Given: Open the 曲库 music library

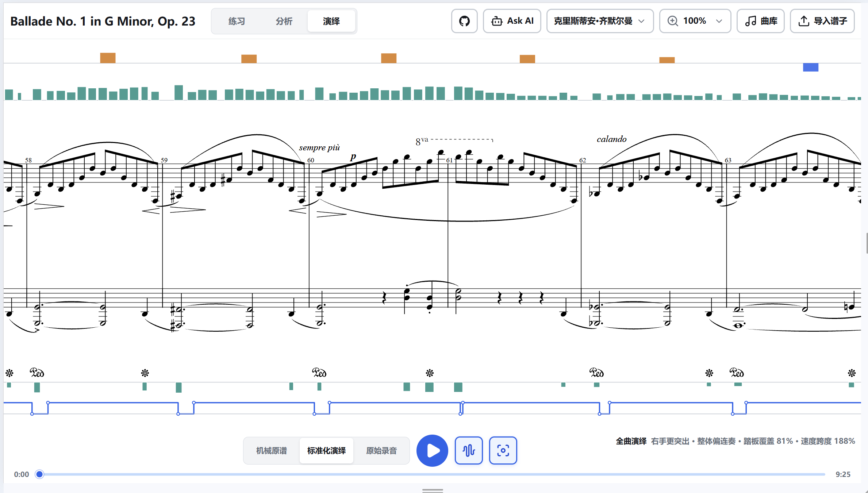Looking at the screenshot, I should tap(761, 21).
